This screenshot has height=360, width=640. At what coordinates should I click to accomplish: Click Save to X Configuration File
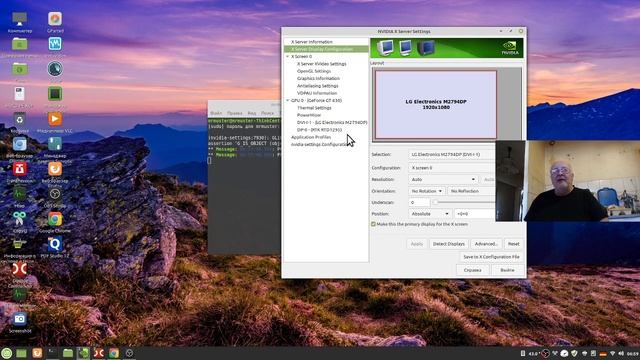tap(491, 257)
